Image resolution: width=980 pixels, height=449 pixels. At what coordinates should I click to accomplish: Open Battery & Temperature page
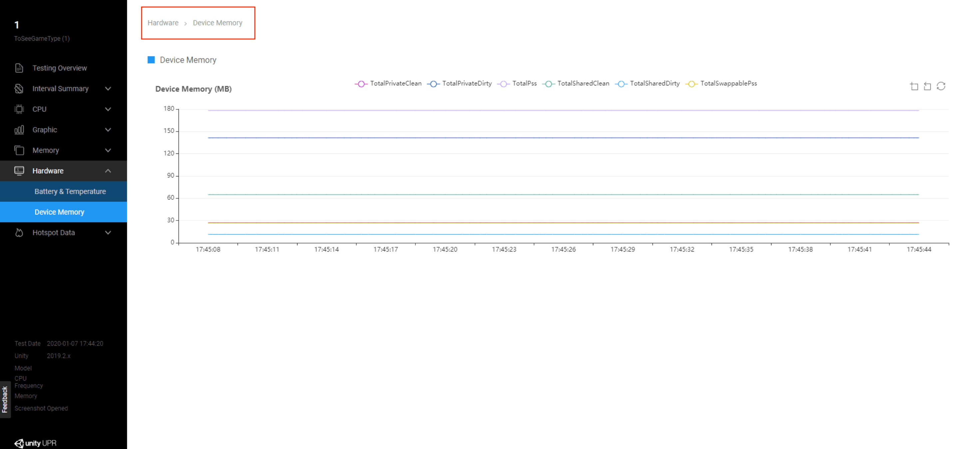point(70,191)
